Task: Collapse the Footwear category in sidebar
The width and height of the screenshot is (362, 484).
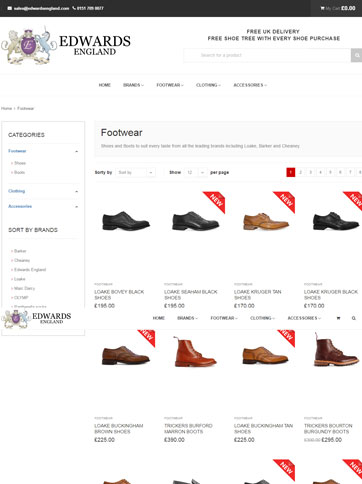Action: pos(77,151)
